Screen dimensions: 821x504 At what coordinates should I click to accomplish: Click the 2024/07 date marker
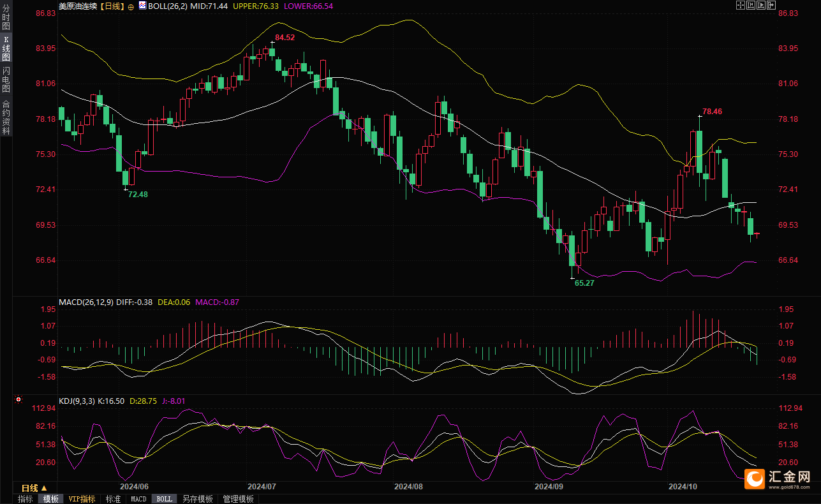[x=260, y=487]
